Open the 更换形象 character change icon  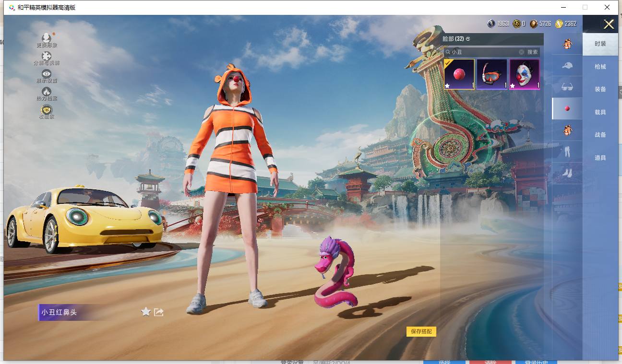tap(47, 38)
